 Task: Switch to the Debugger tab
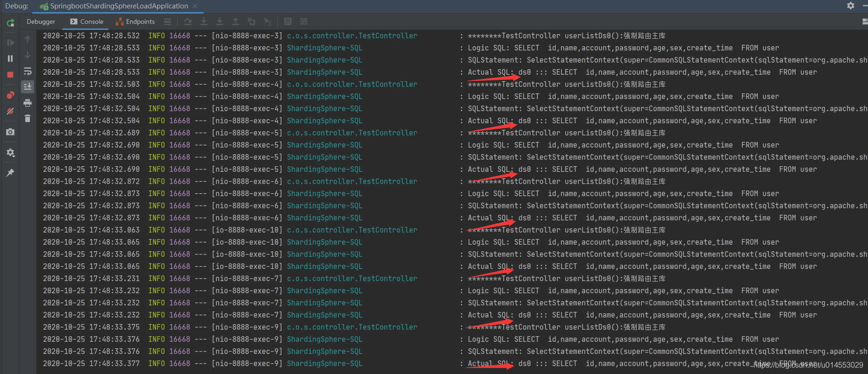[x=41, y=21]
